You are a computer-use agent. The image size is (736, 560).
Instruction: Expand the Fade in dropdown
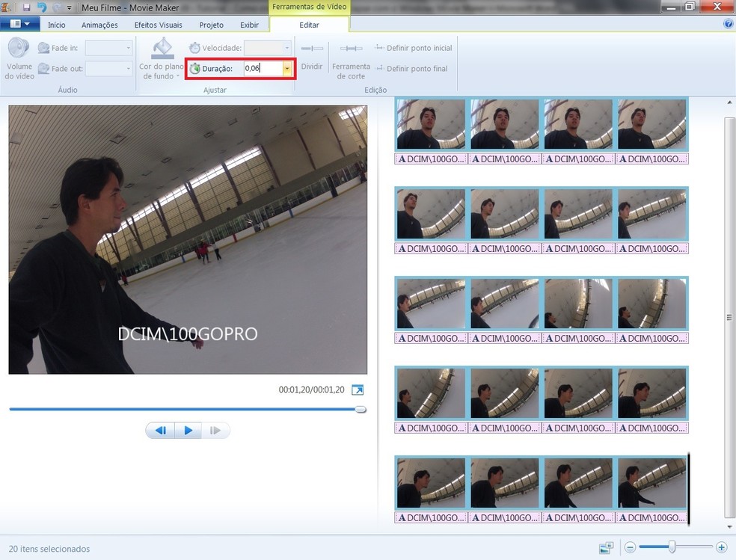pyautogui.click(x=128, y=48)
